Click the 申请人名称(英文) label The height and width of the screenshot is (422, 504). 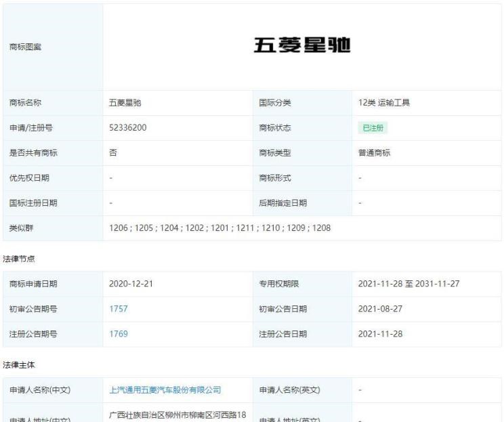click(x=290, y=390)
